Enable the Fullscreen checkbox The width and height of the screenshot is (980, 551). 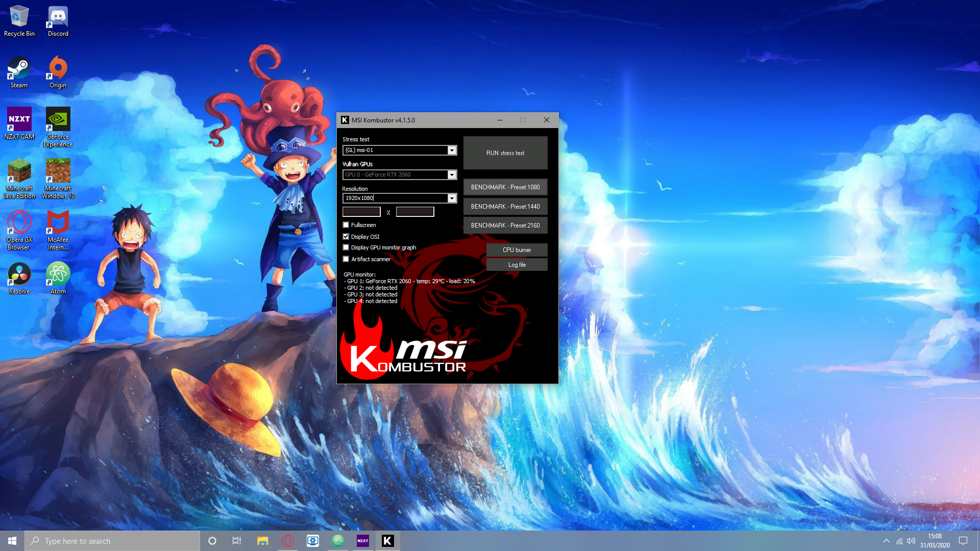(346, 225)
